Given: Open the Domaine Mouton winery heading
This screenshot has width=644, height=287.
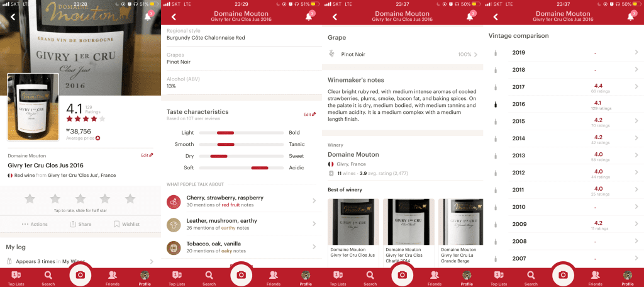Looking at the screenshot, I should (x=353, y=155).
